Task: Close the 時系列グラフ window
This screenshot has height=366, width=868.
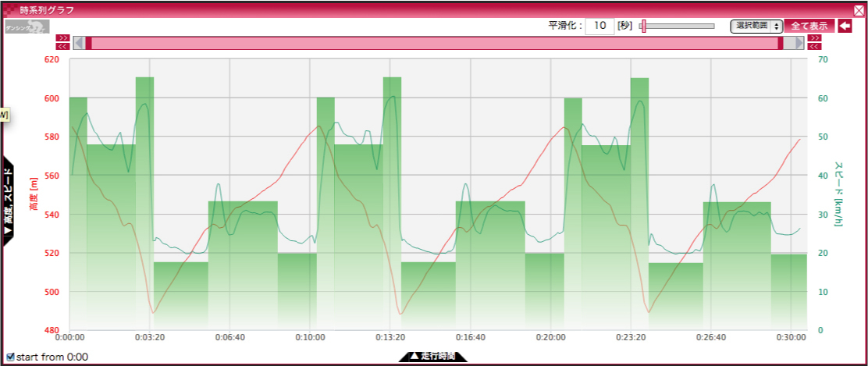Action: (859, 10)
